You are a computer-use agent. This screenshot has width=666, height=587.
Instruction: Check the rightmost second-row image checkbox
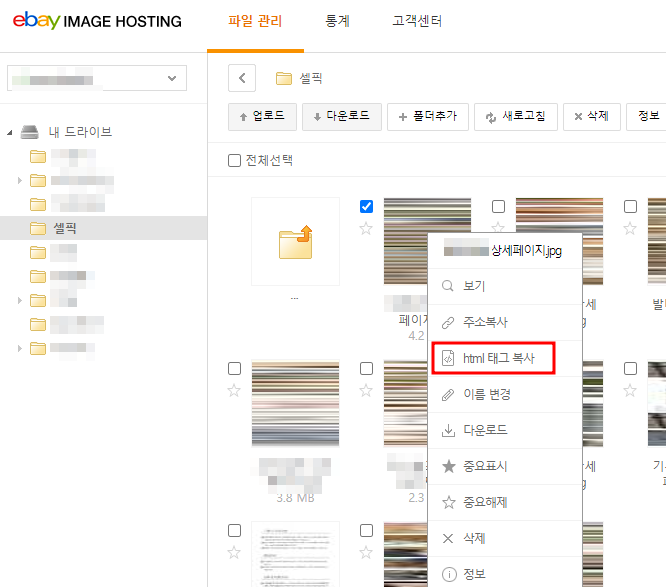click(630, 368)
